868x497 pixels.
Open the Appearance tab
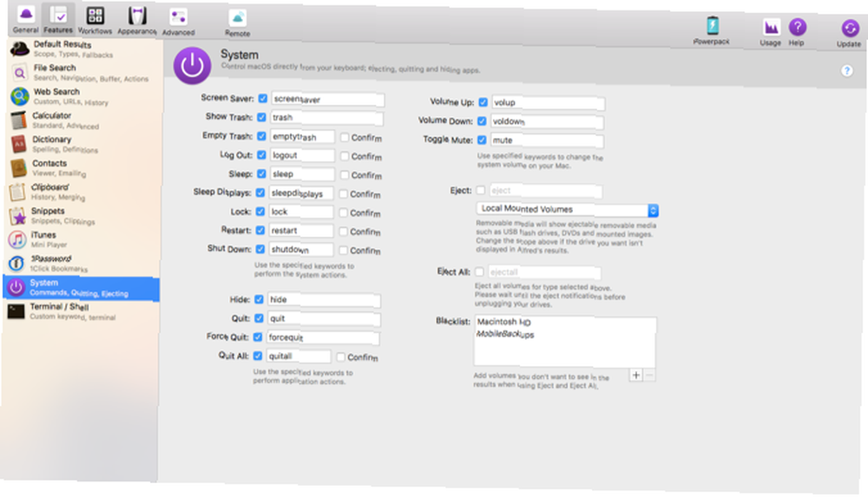(x=137, y=22)
